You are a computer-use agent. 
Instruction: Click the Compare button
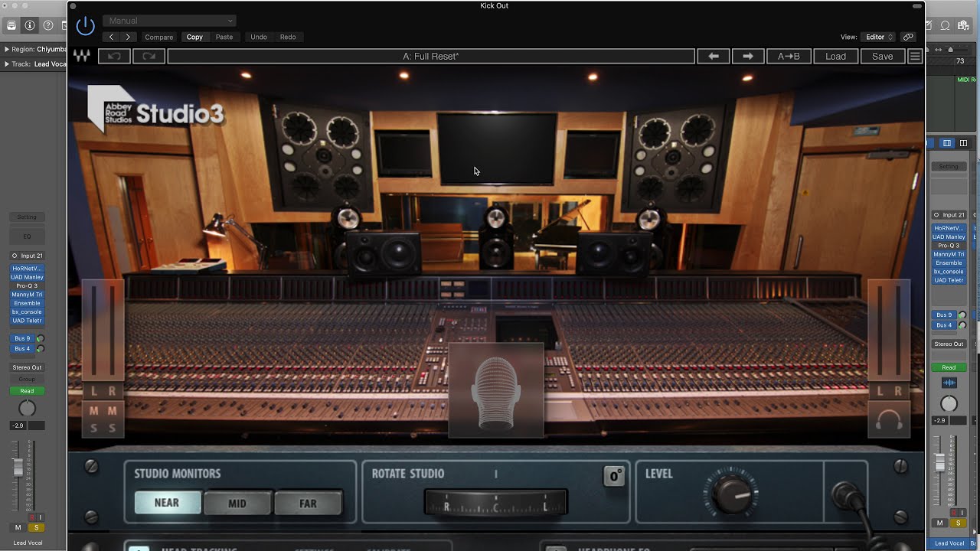point(159,37)
